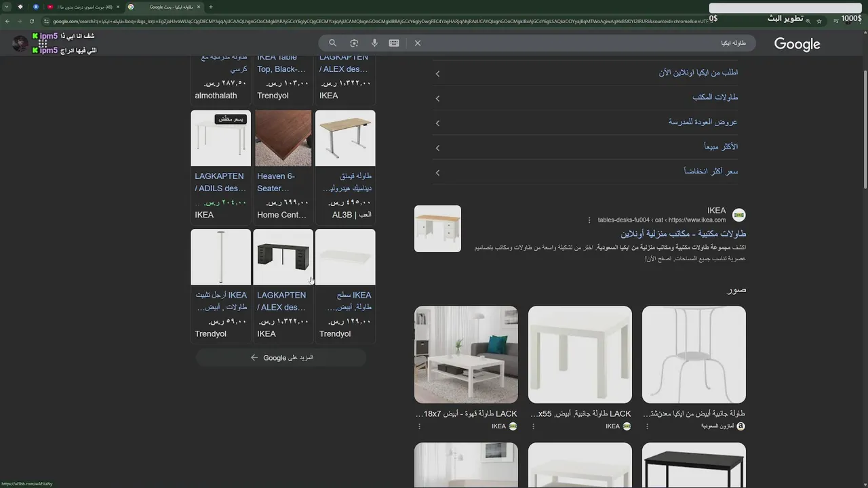Open white LAGKAPTEN / ADILS desk product image
Screen dimensions: 868x488
220,138
